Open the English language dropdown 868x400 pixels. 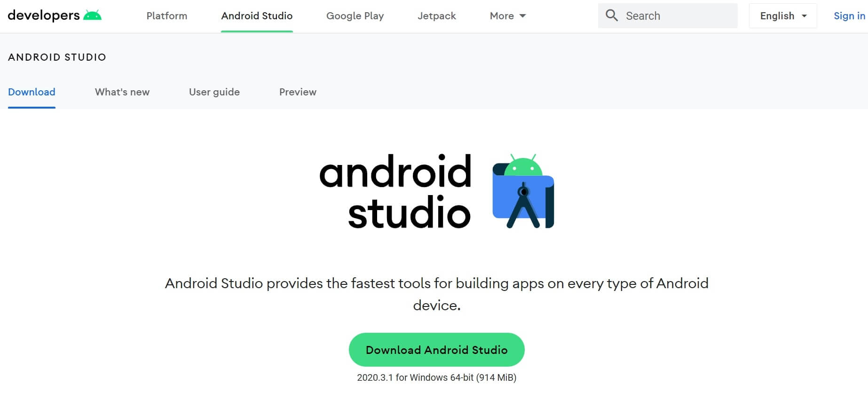point(783,16)
